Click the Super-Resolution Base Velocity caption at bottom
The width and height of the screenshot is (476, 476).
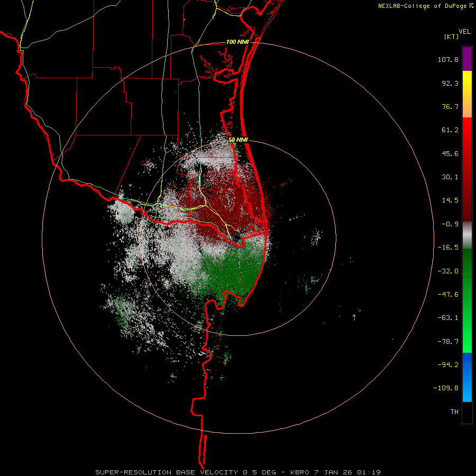(x=237, y=472)
